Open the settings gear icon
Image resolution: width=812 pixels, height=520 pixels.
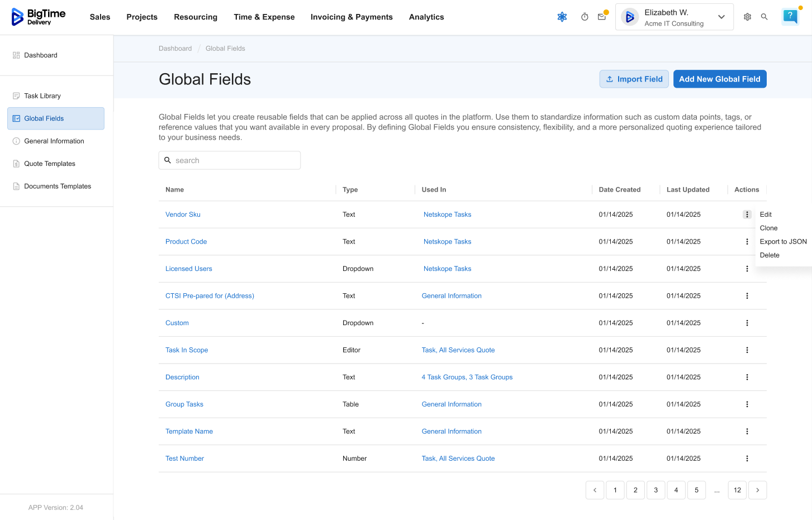click(747, 17)
